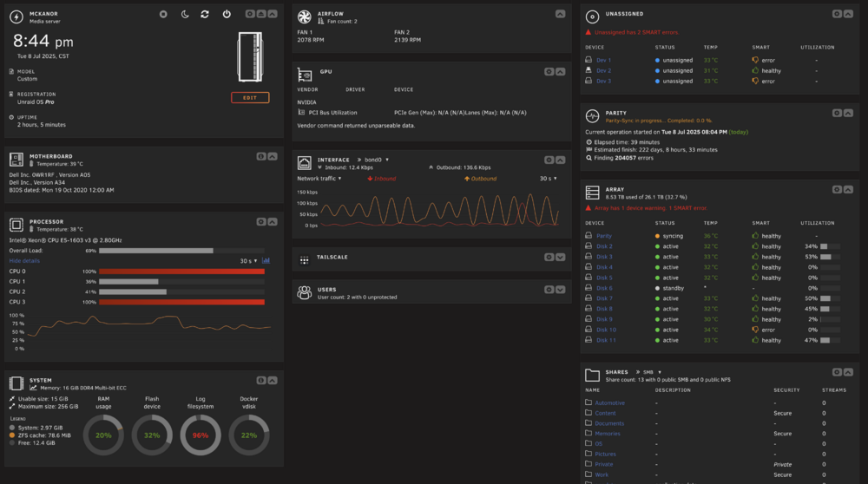This screenshot has height=484, width=868.
Task: Open Tailscale tile settings gear
Action: [549, 258]
